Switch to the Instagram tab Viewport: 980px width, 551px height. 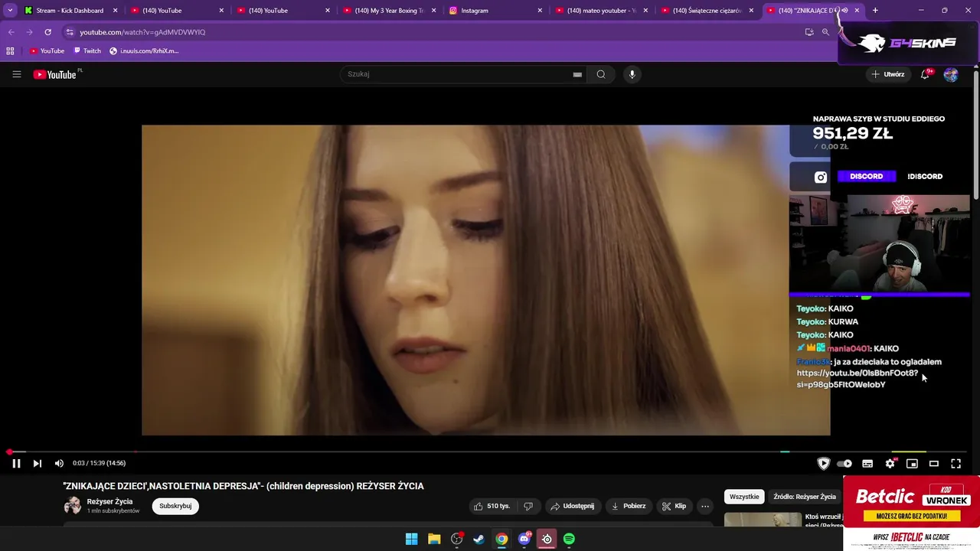495,11
